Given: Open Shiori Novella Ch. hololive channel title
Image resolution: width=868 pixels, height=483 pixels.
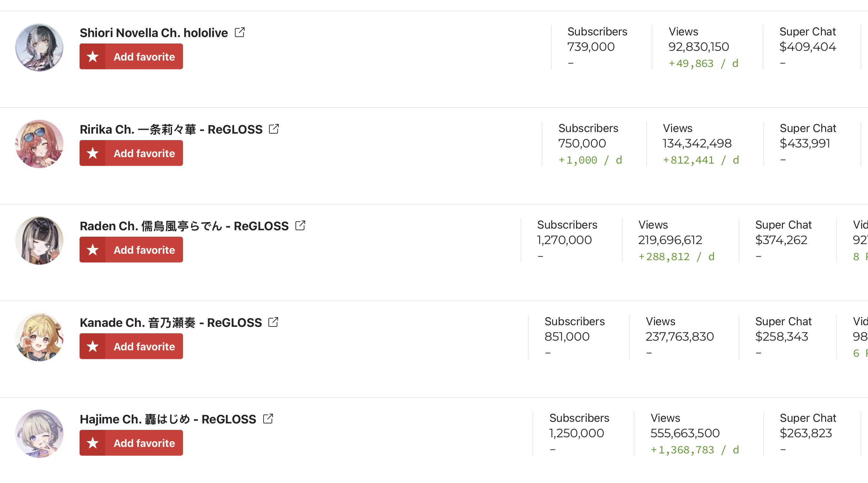Looking at the screenshot, I should click(x=154, y=33).
